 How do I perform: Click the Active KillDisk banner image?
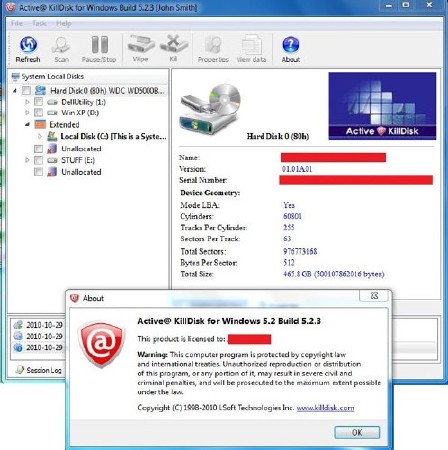tap(382, 106)
